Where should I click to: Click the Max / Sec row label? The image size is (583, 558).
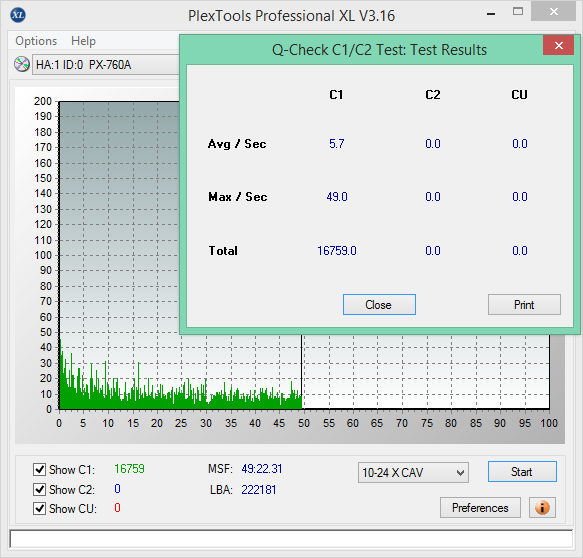pyautogui.click(x=238, y=196)
